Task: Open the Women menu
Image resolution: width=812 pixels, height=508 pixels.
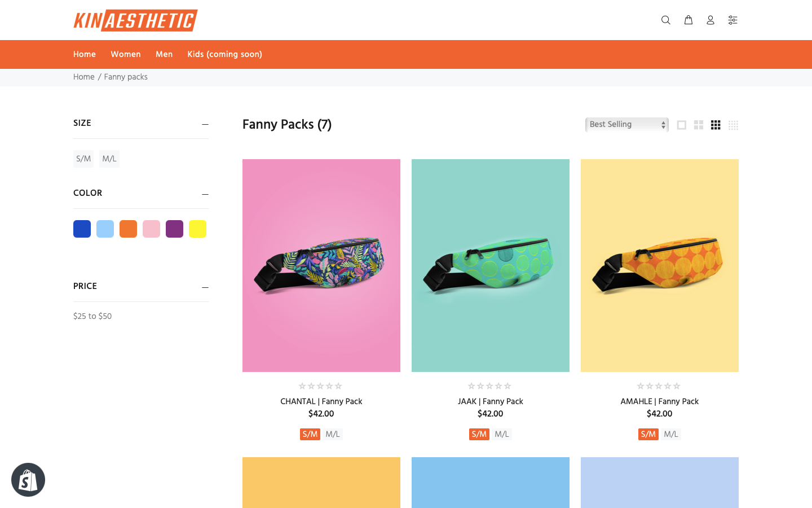Action: [126, 55]
